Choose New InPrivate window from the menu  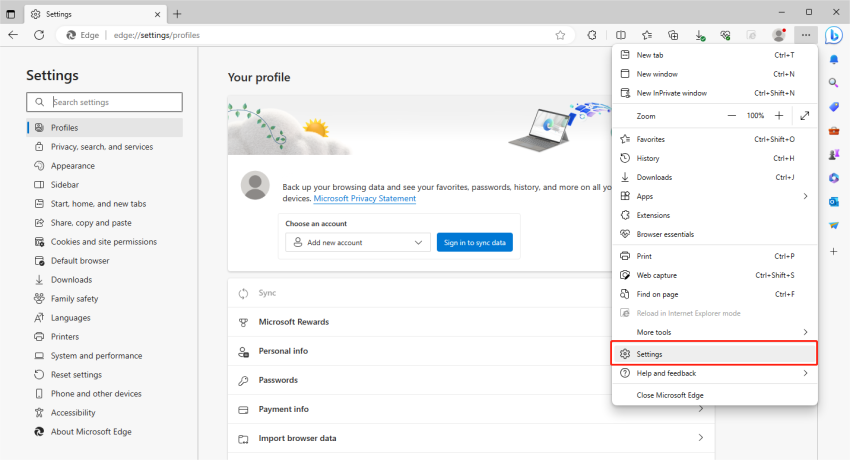click(x=671, y=93)
